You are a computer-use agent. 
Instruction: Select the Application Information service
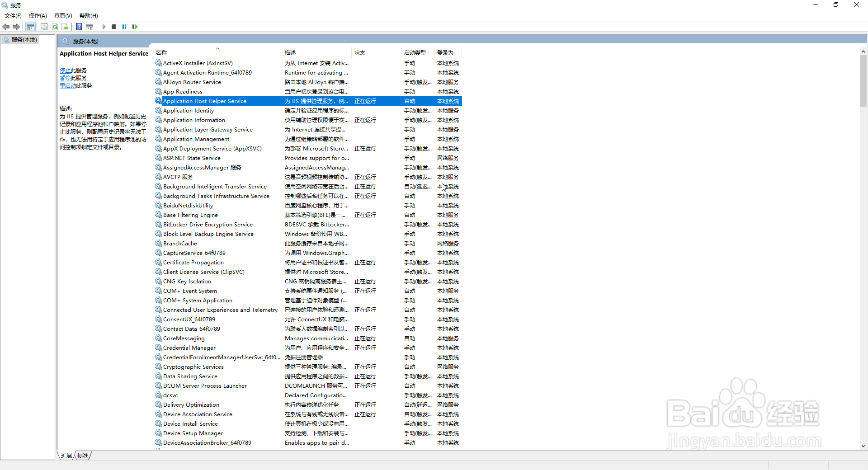[308, 120]
